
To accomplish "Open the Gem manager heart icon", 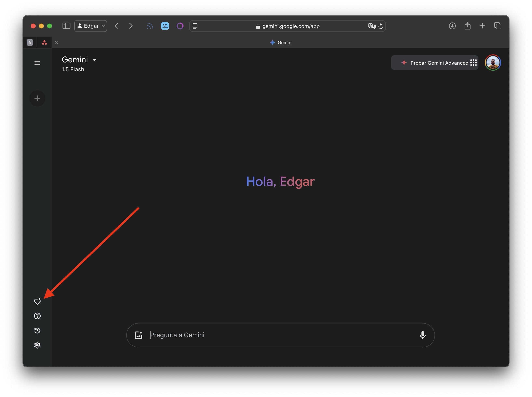I will [37, 301].
